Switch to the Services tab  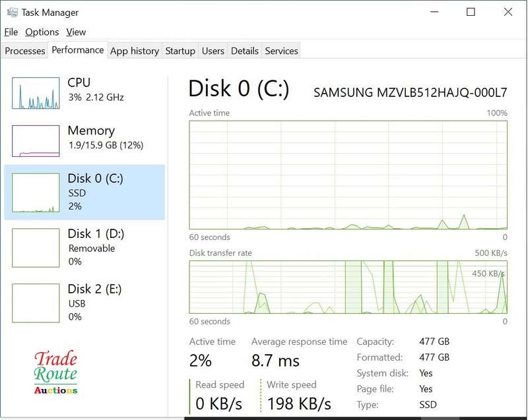[281, 51]
